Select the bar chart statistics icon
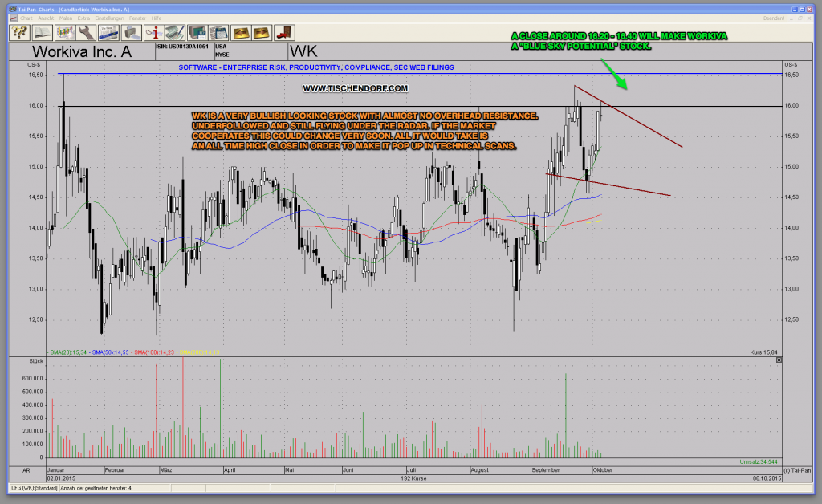 point(66,32)
